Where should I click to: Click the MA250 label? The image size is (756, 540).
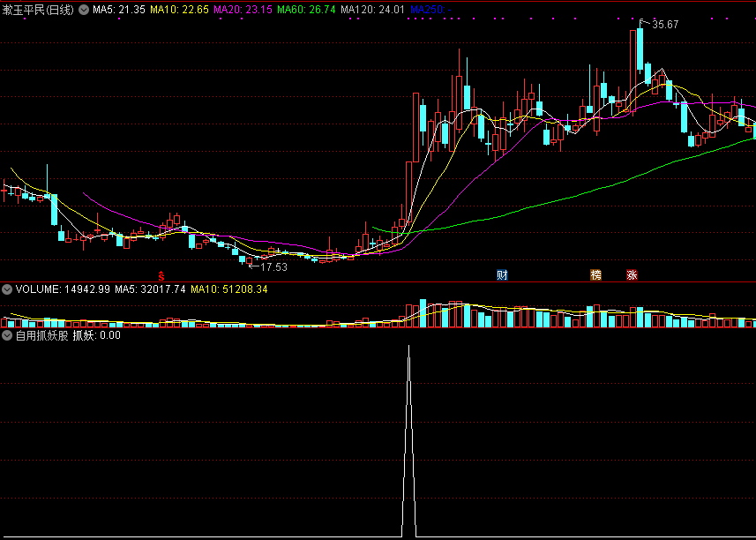point(430,10)
